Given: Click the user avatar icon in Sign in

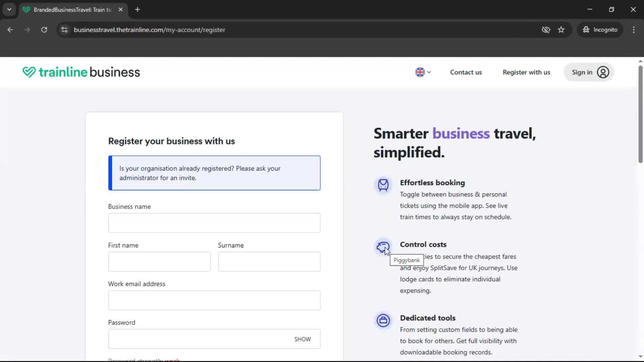Looking at the screenshot, I should pyautogui.click(x=603, y=72).
